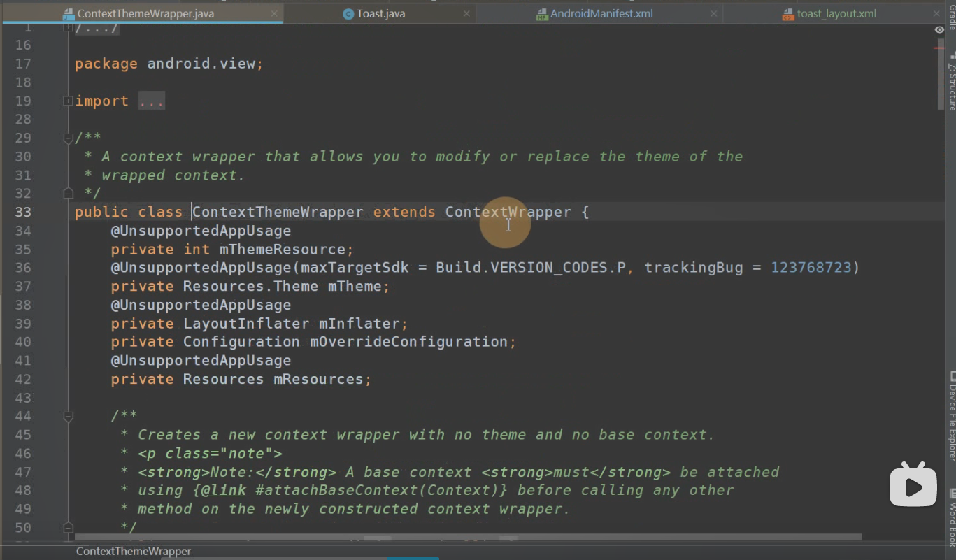Click the import keyword on line 19
This screenshot has width=956, height=560.
[x=101, y=101]
